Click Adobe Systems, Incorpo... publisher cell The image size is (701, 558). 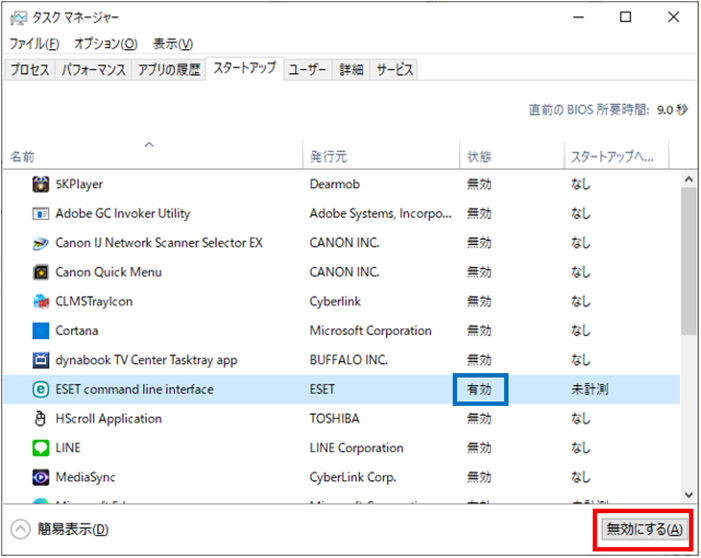(380, 214)
